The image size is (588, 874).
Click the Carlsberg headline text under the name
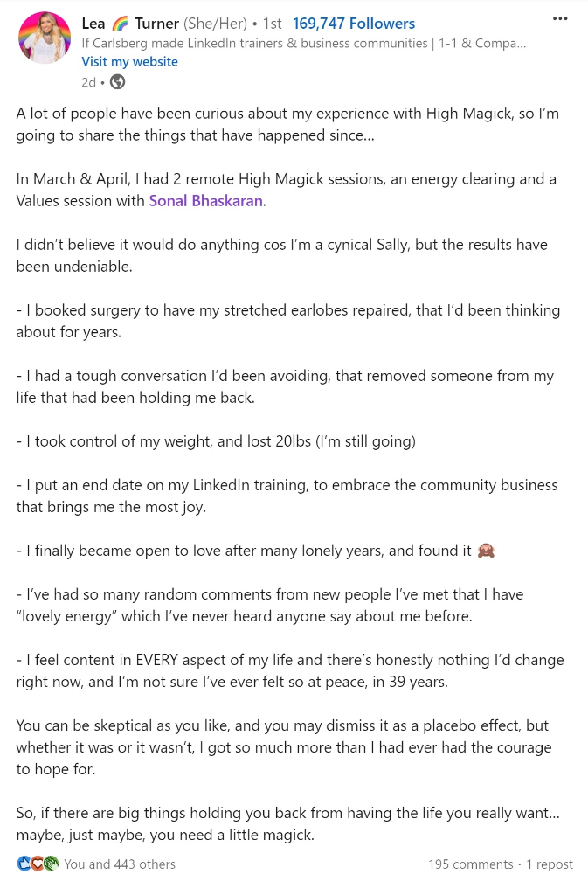304,43
